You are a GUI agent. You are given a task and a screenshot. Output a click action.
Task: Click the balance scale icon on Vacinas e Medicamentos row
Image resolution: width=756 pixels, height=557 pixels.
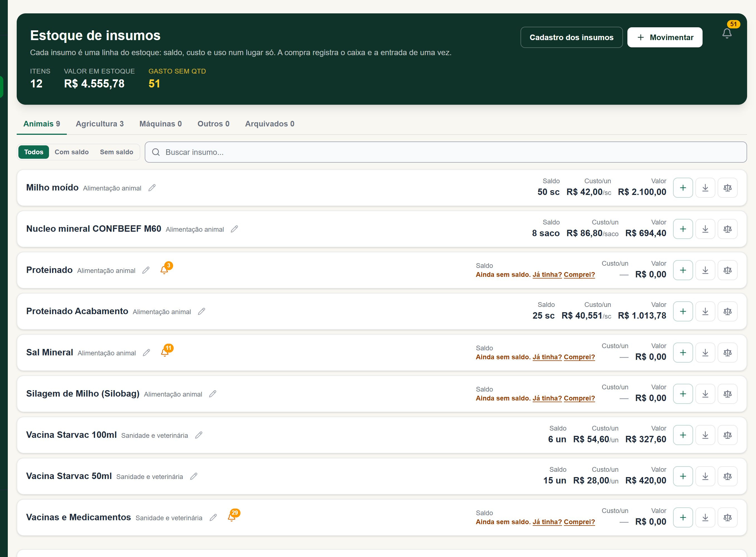[727, 517]
